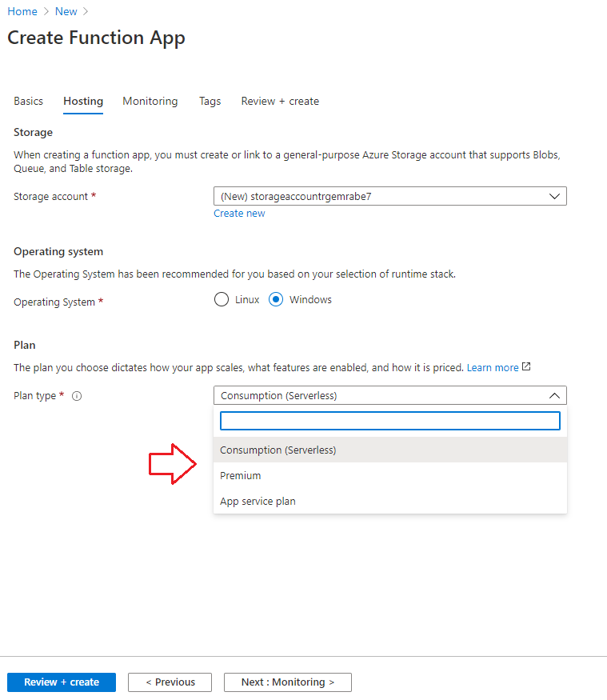
Task: Open the Learn more link about plans
Action: tap(493, 367)
